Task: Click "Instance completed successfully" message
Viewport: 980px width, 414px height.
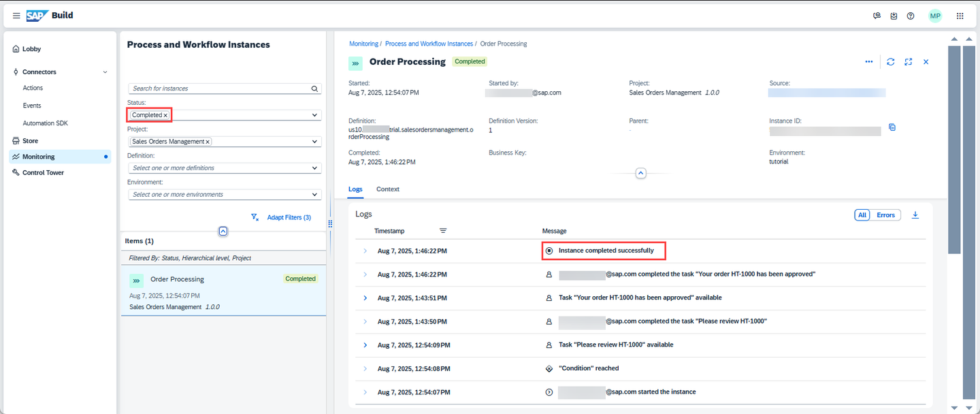Action: pos(606,251)
